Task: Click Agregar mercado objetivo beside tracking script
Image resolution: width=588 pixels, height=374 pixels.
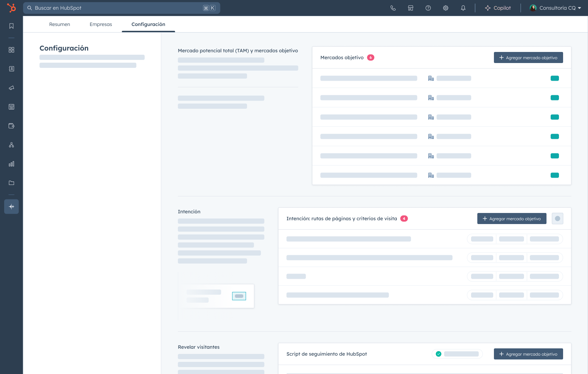Action: pos(528,354)
